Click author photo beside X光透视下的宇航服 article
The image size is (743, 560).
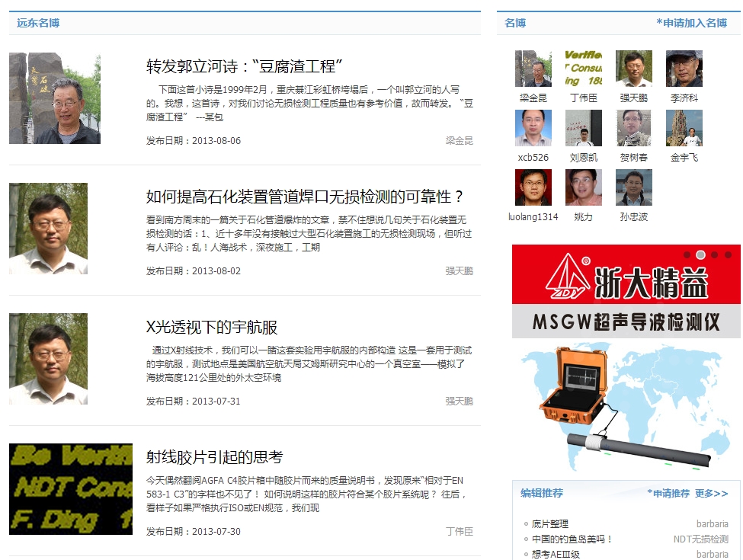pyautogui.click(x=48, y=359)
